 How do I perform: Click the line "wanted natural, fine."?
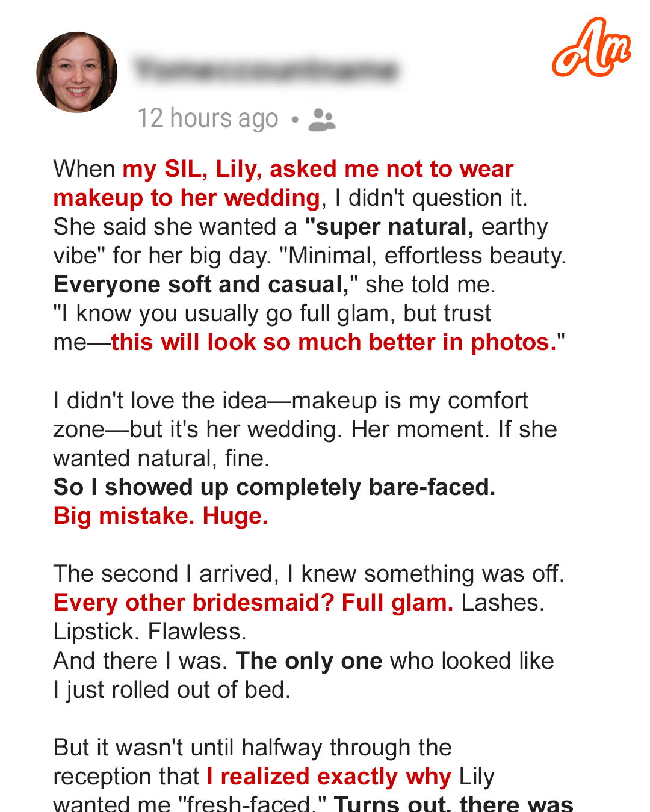click(x=161, y=458)
